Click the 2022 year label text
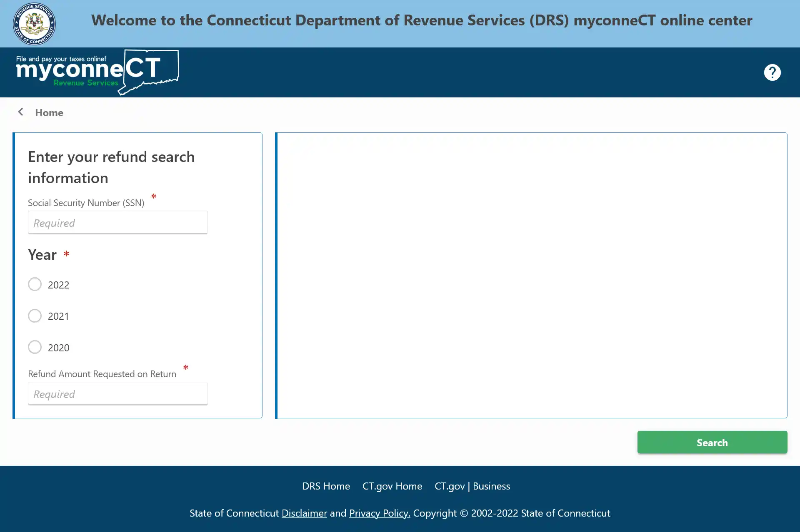Screen dimensions: 800x532 [58, 285]
